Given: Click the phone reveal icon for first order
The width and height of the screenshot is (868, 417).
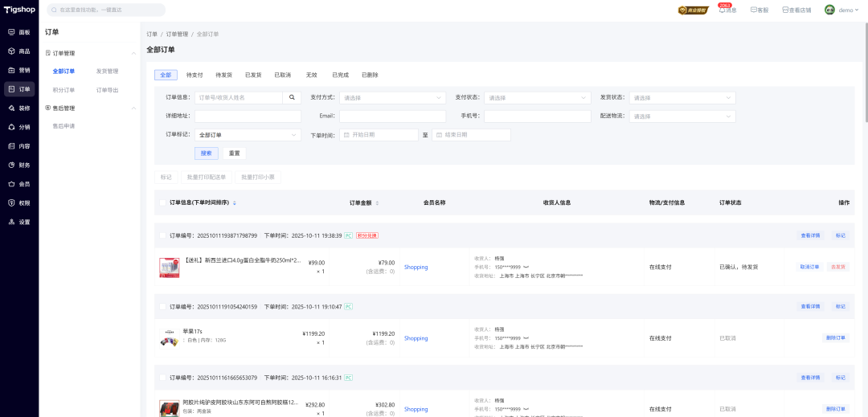Looking at the screenshot, I should click(x=526, y=267).
